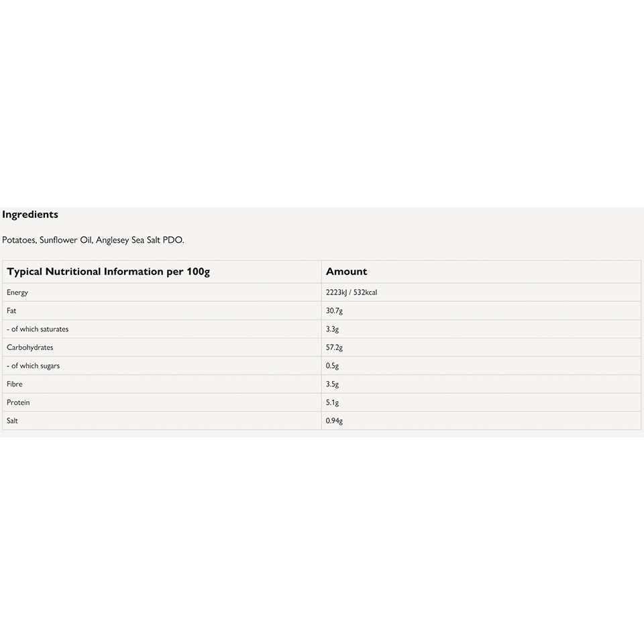Select the Fibre row label
This screenshot has height=644, width=644.
tap(15, 384)
